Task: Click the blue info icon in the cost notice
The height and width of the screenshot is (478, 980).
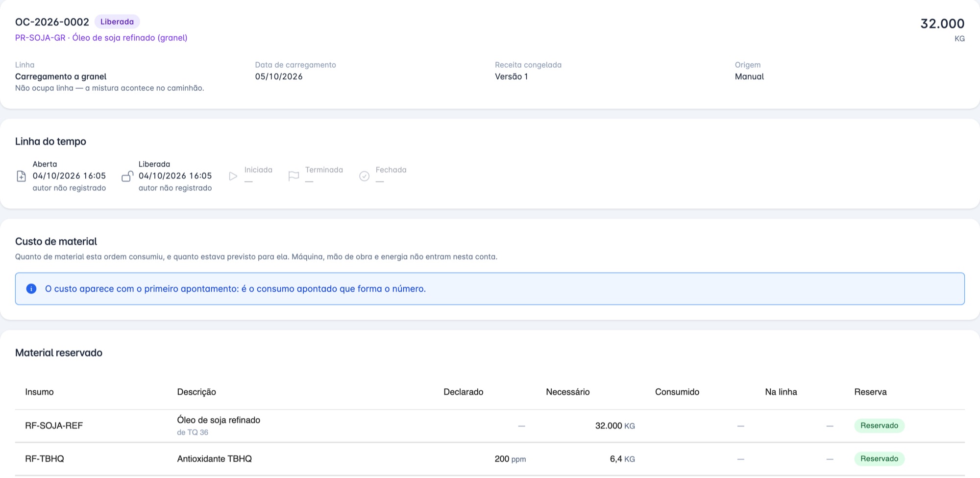Action: (x=31, y=289)
